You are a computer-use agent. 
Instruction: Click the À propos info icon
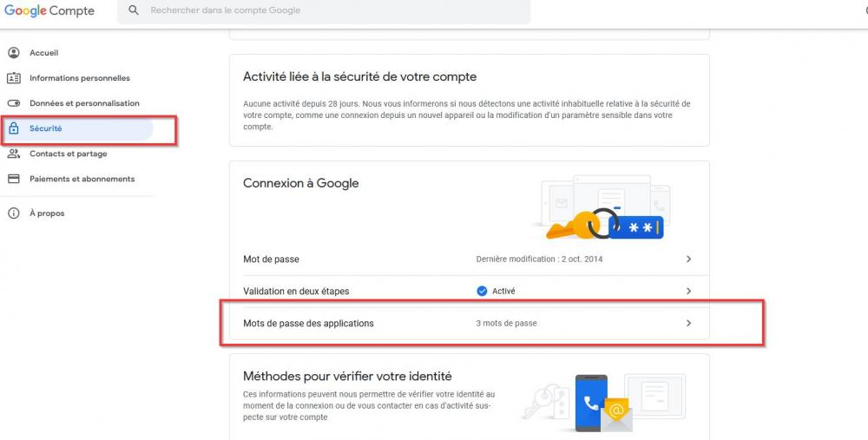[x=14, y=213]
